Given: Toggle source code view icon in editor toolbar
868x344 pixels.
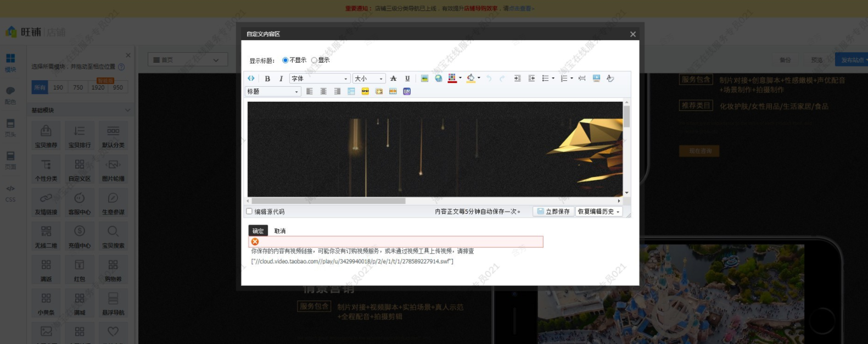Looking at the screenshot, I should point(251,79).
